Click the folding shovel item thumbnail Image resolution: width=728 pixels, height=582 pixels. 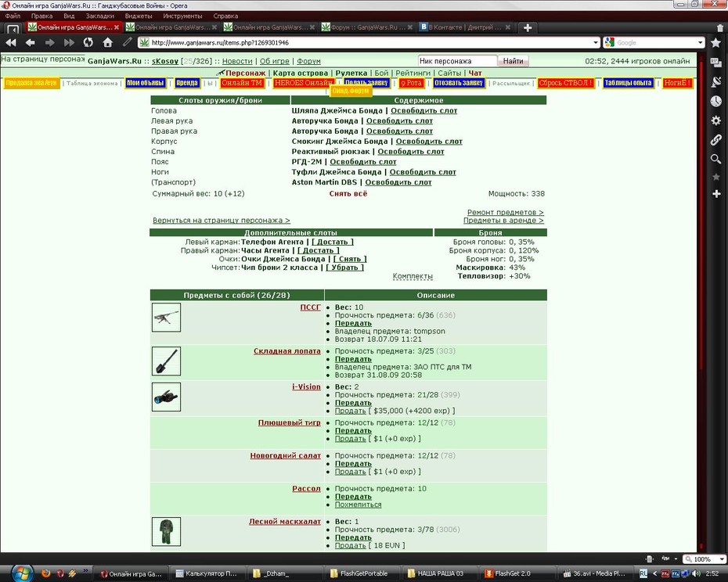click(166, 361)
